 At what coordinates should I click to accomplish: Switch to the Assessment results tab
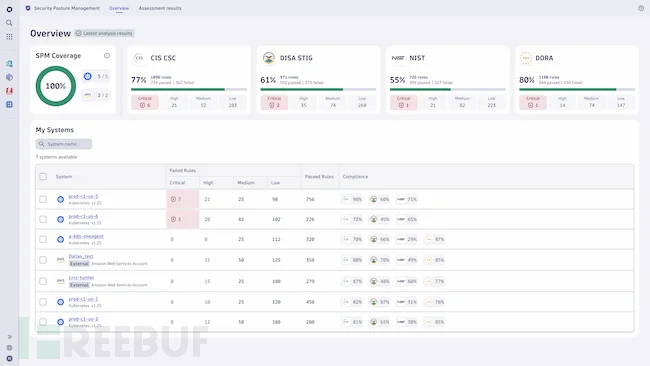coord(160,8)
